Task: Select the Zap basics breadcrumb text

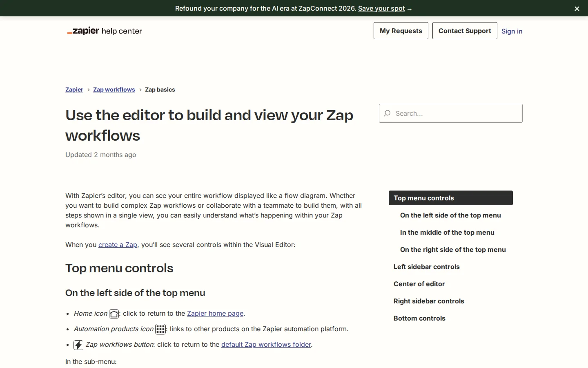Action: [x=160, y=90]
